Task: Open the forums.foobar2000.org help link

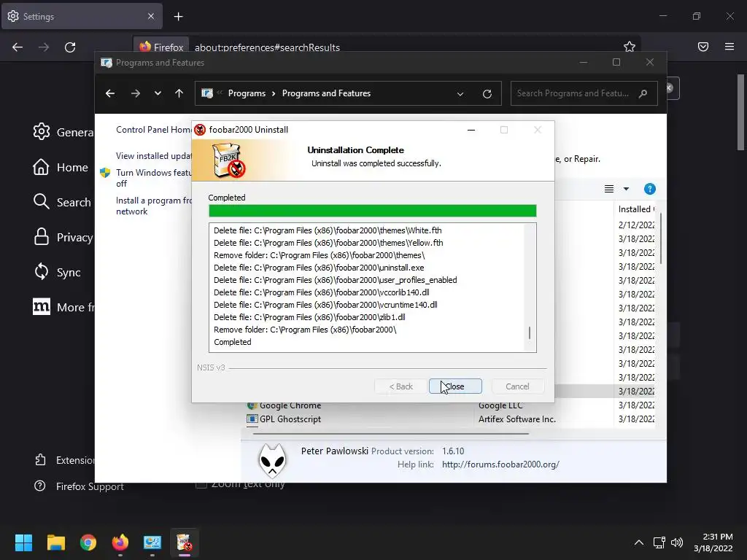Action: click(x=500, y=464)
